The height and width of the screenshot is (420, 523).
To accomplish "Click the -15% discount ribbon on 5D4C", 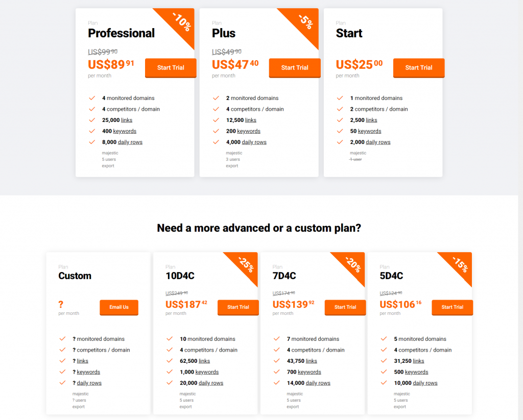I will (460, 264).
